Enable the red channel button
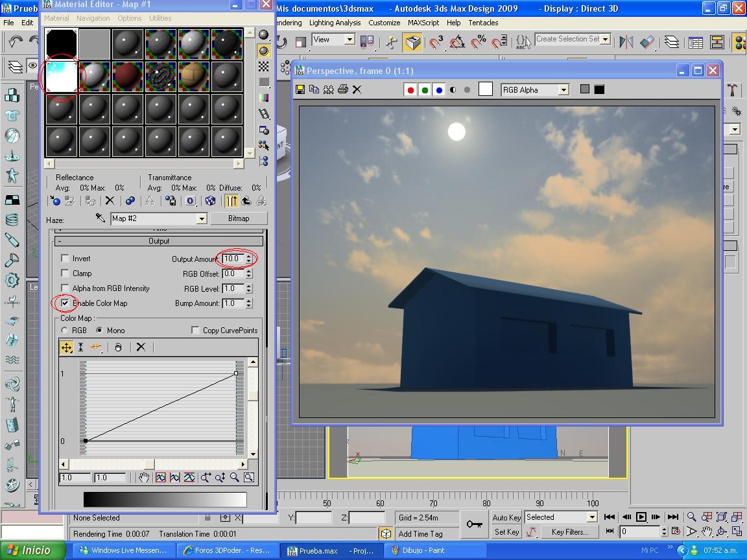 click(410, 89)
